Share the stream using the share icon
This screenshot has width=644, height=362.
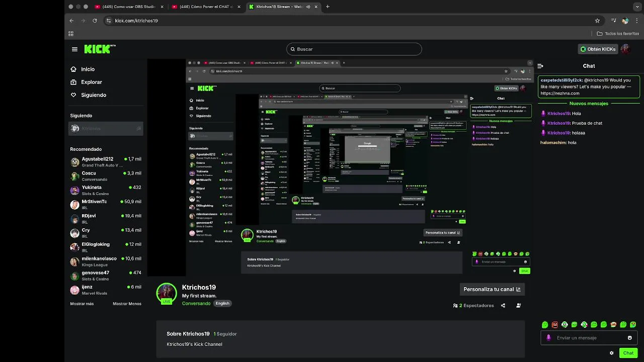tap(503, 305)
